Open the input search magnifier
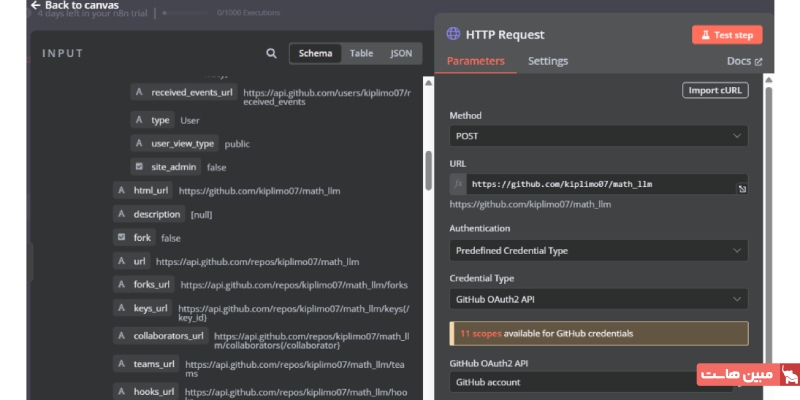The image size is (800, 400). pos(271,53)
